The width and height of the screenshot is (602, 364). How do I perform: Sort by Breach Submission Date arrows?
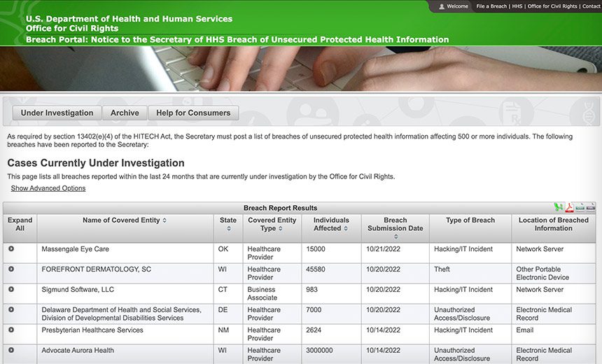click(395, 237)
